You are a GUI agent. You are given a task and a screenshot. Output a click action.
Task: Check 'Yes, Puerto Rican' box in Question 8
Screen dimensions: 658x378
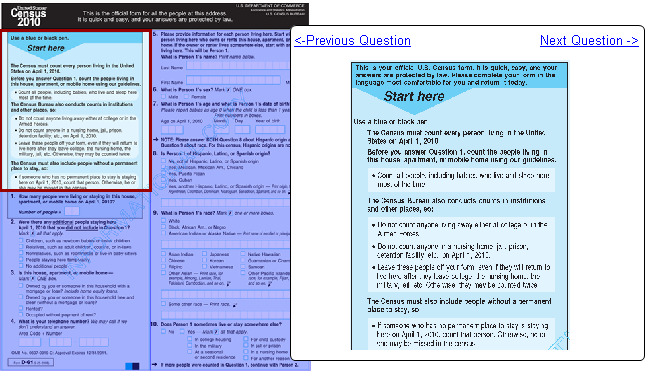coord(164,173)
